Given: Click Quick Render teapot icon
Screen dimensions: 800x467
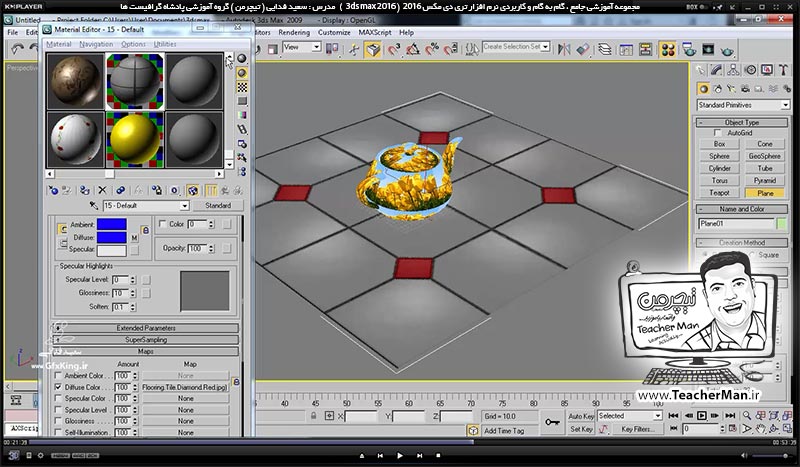Looking at the screenshot, I should pyautogui.click(x=728, y=49).
